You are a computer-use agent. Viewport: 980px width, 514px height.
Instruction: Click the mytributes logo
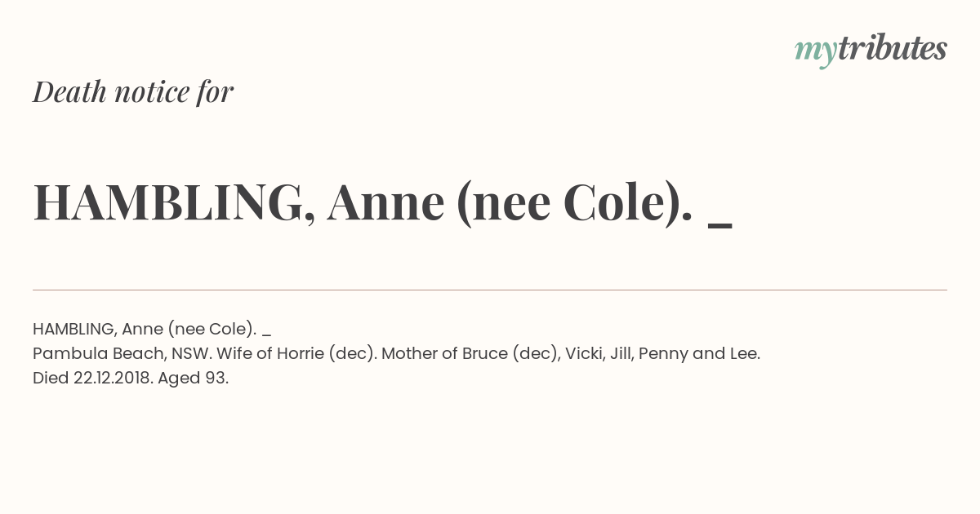tap(871, 51)
